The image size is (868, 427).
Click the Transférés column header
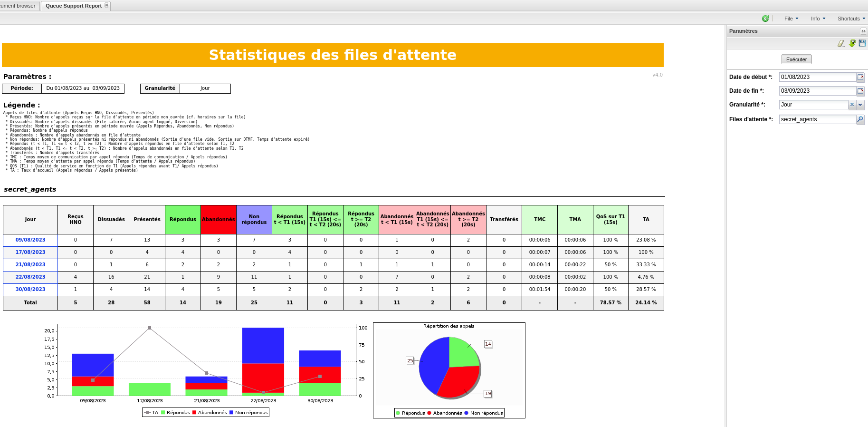tap(504, 220)
